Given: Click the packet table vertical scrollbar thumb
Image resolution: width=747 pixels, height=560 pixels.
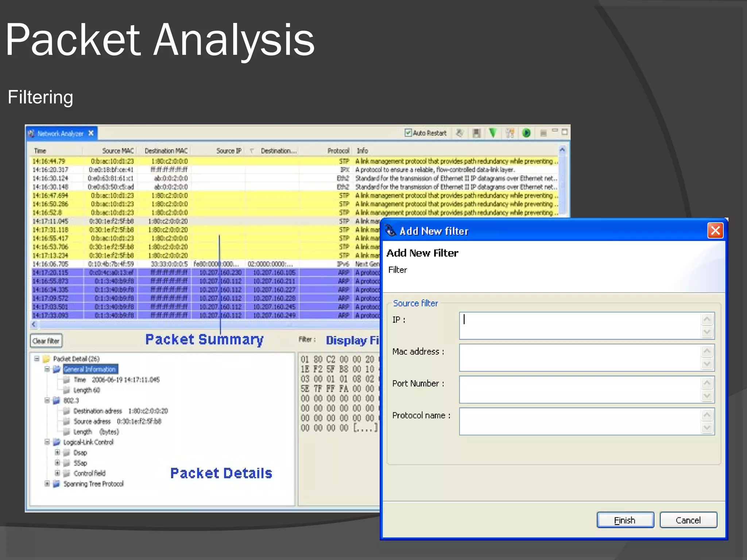Looking at the screenshot, I should coord(562,184).
